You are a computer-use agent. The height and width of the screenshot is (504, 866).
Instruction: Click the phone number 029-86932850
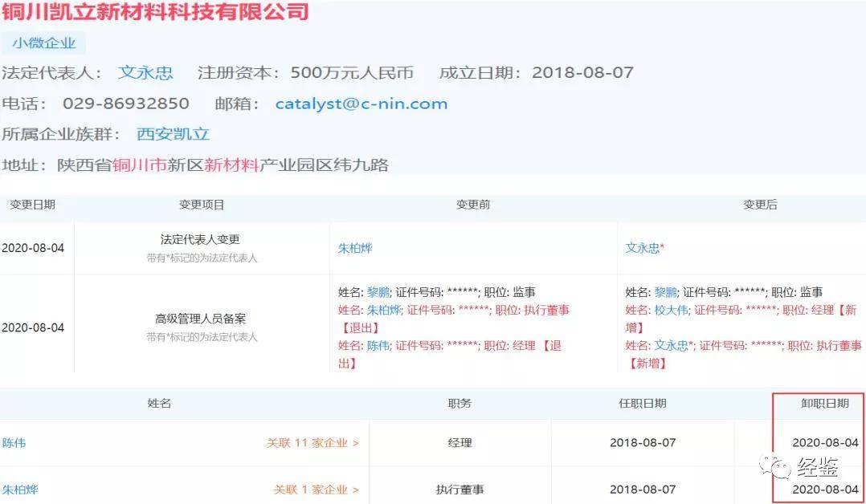coord(126,104)
